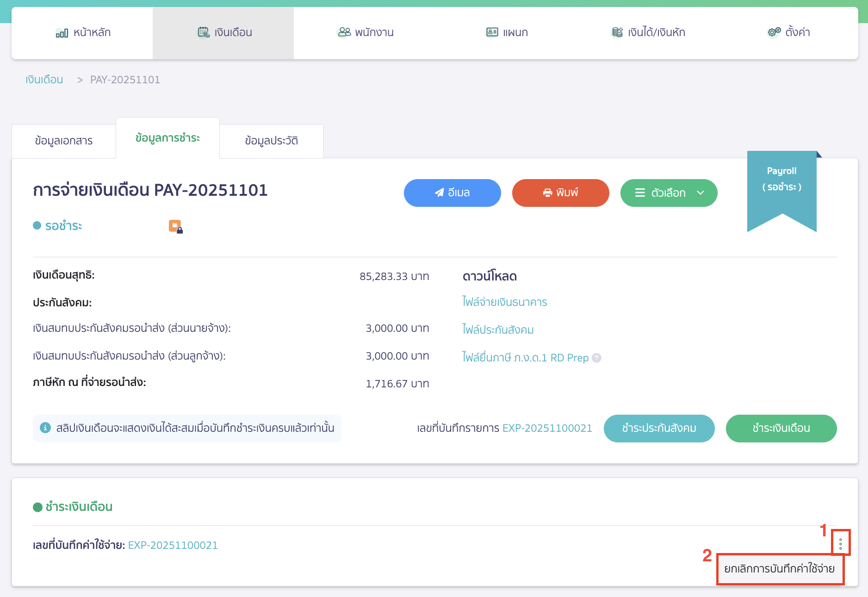Navigate back via the เงินเดือน breadcrumb
Screen dimensions: 868x597
coord(44,79)
